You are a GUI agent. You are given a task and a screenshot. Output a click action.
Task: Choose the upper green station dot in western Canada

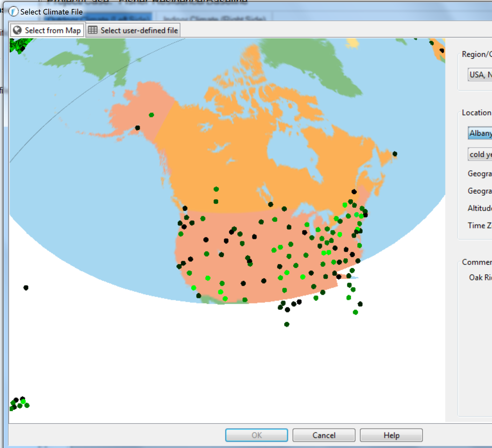click(x=216, y=189)
